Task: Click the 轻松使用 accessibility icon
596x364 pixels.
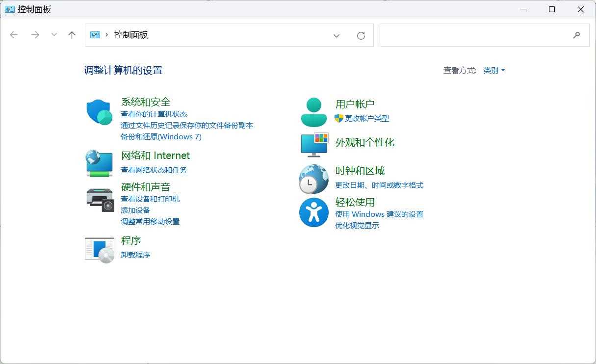Action: pos(313,212)
